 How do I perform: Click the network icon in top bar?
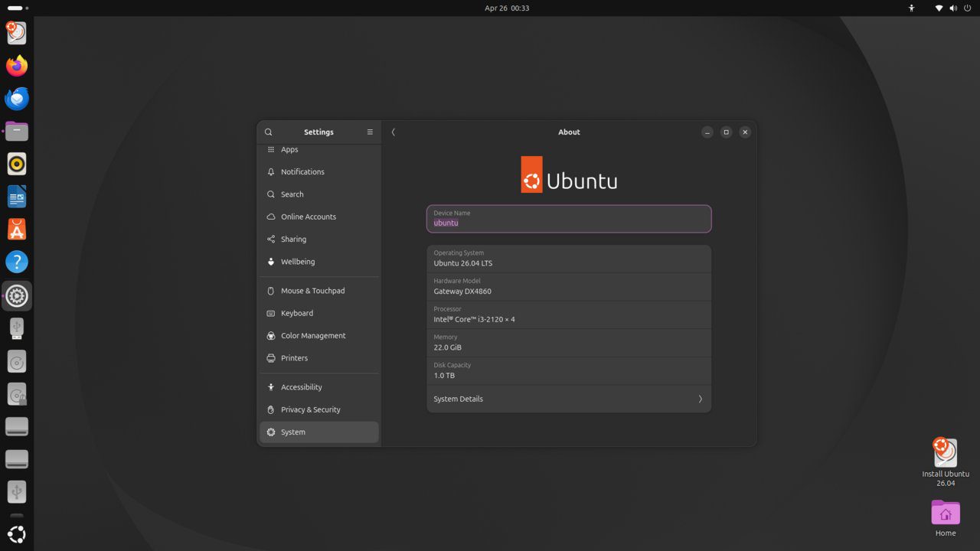[939, 8]
